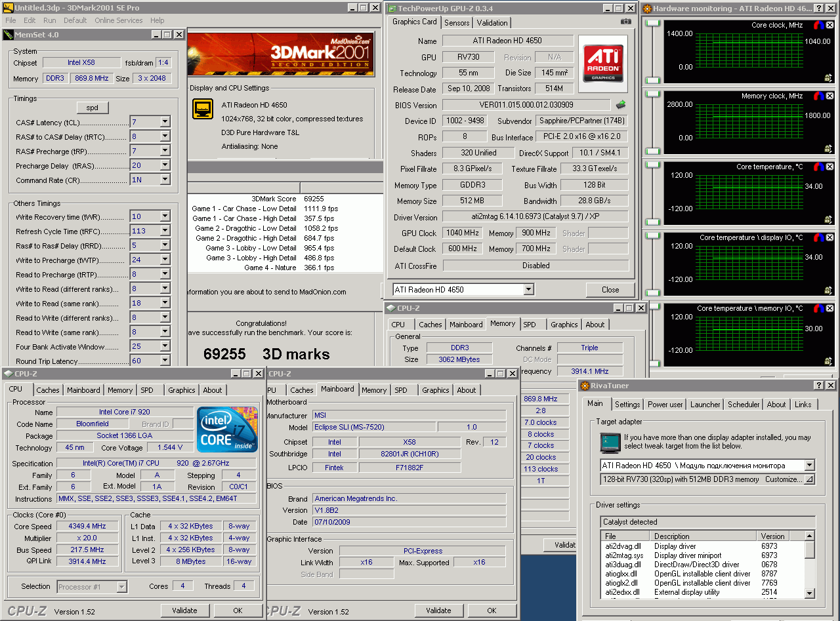Close the Memory clock monitoring graph
Viewport: 840px width, 621px height.
tap(829, 96)
